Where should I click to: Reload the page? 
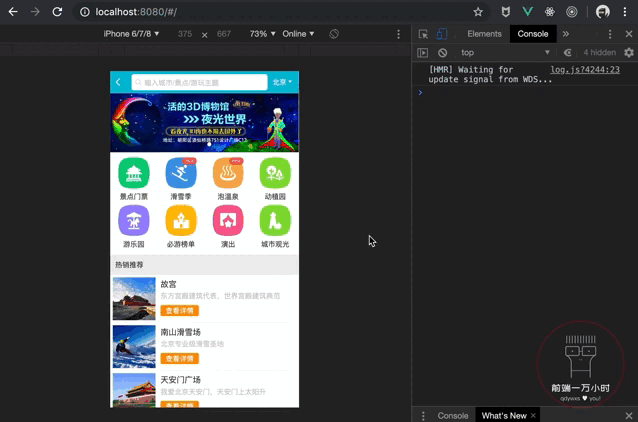(57, 12)
